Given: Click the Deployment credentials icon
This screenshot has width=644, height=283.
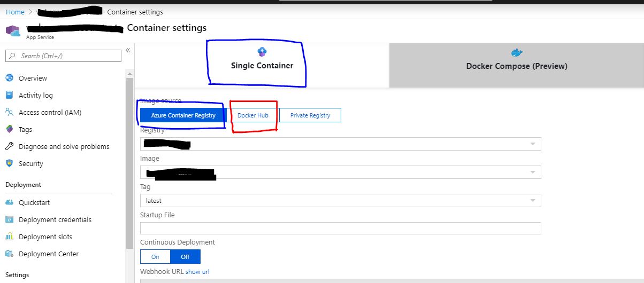Looking at the screenshot, I should coord(9,219).
